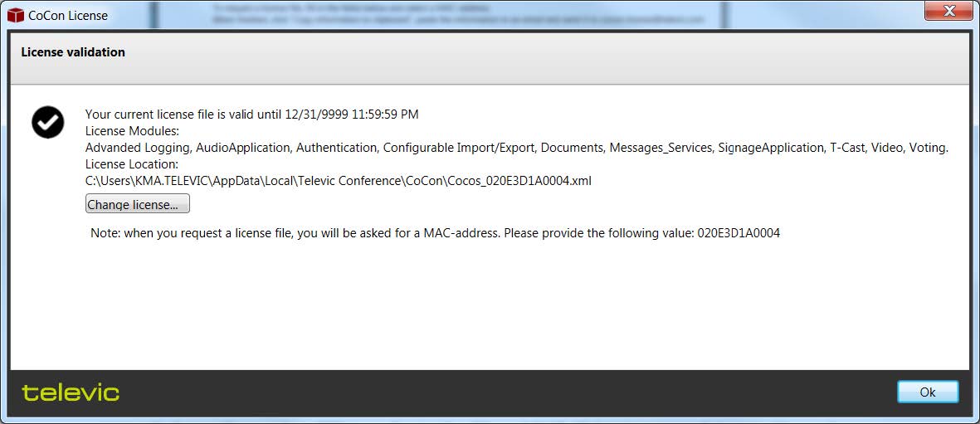This screenshot has height=424, width=980.
Task: Select the license valid until date line
Action: coord(251,115)
